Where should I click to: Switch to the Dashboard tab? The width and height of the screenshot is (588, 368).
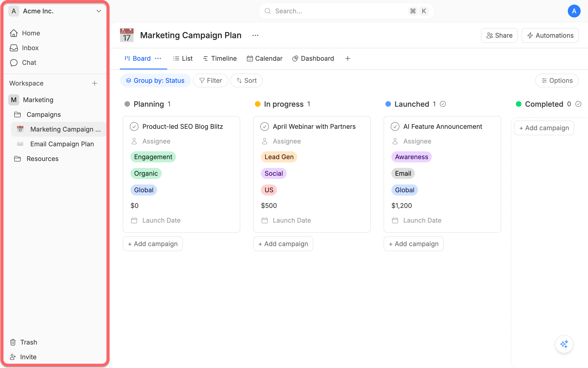[x=313, y=58]
